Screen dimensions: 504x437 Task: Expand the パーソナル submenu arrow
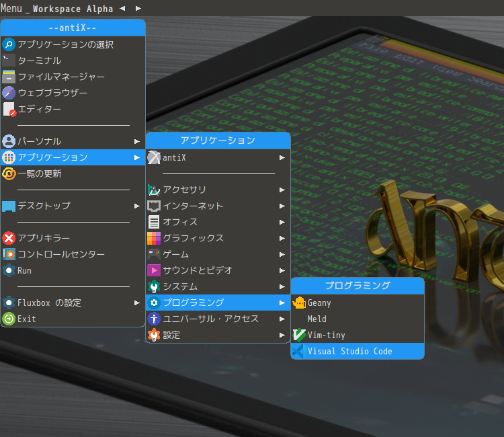(137, 141)
